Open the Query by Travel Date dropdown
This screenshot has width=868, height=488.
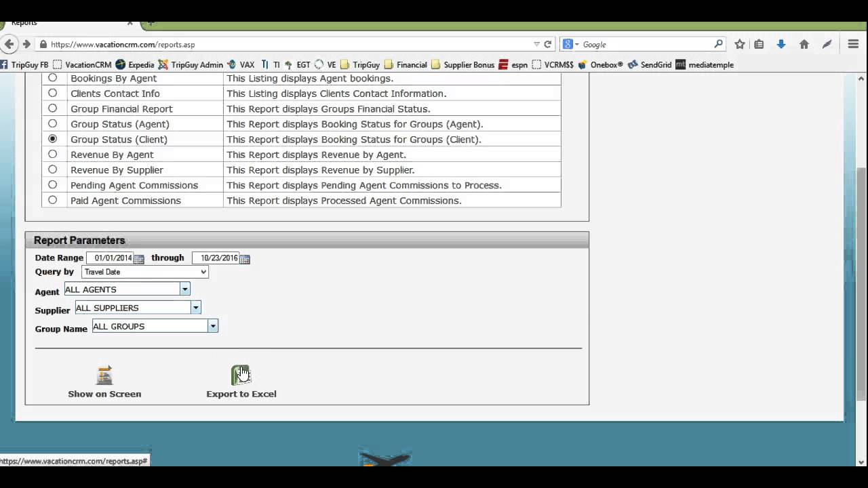144,272
